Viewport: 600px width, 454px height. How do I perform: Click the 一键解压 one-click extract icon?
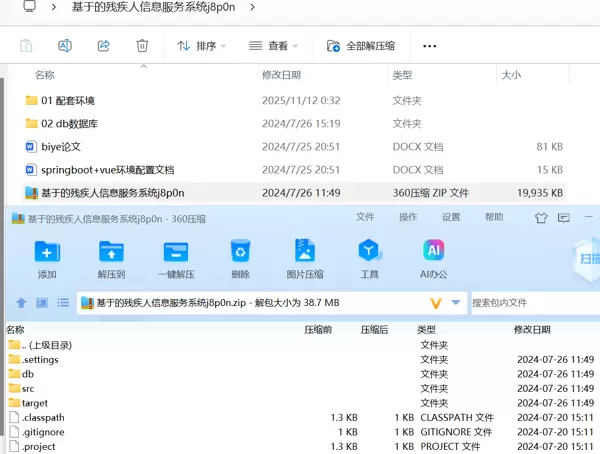(x=176, y=251)
